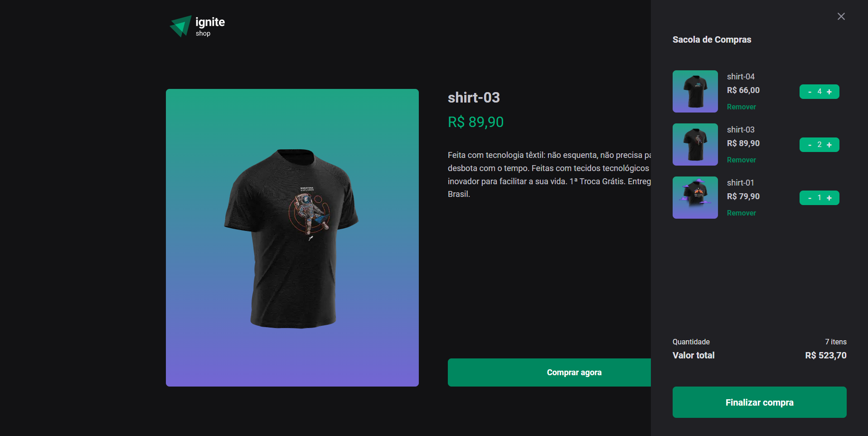Increase shirt-04 quantity with plus
Viewport: 868px width, 436px height.
[x=829, y=92]
